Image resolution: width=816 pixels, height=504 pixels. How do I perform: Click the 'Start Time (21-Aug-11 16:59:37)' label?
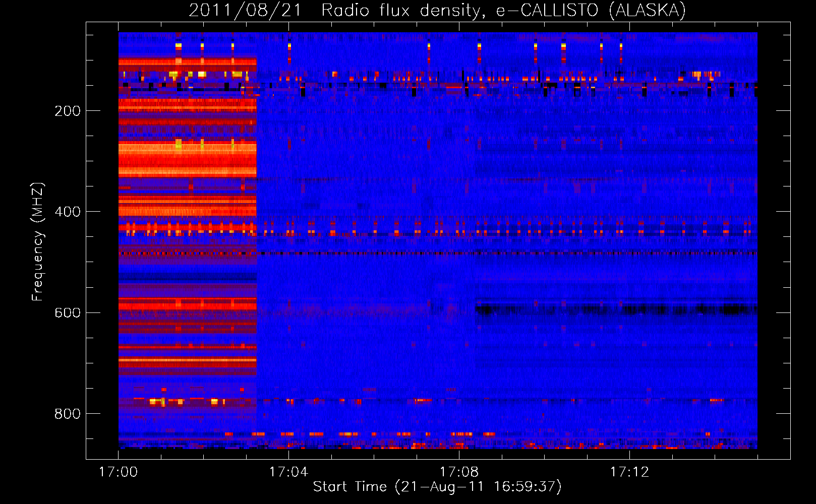tap(437, 487)
